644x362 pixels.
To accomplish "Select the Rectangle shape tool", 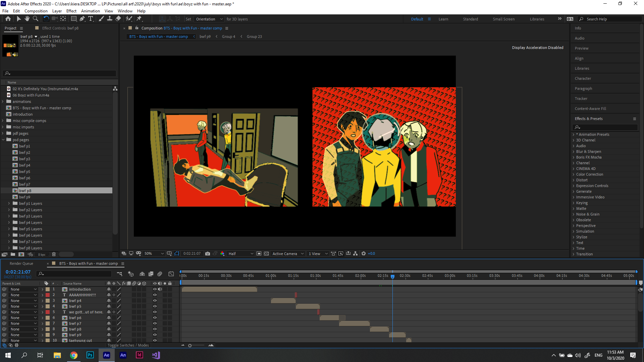I will [74, 19].
